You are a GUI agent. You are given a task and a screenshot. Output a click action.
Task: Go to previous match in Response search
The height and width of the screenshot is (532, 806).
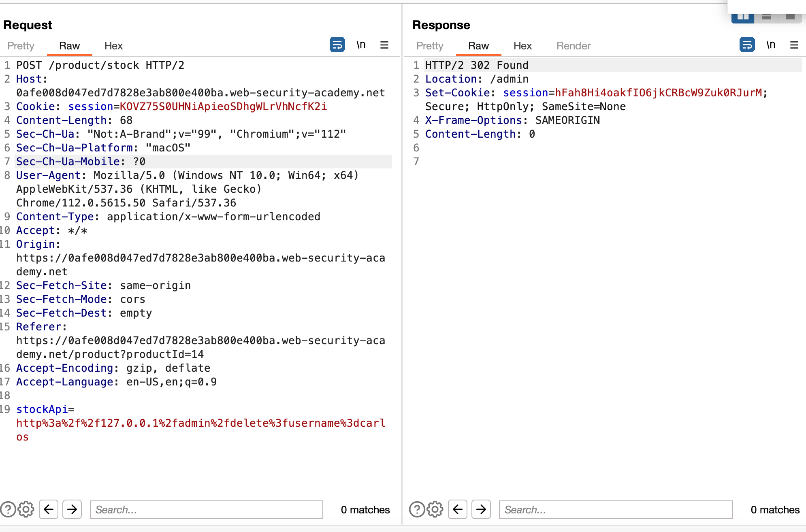pyautogui.click(x=458, y=509)
